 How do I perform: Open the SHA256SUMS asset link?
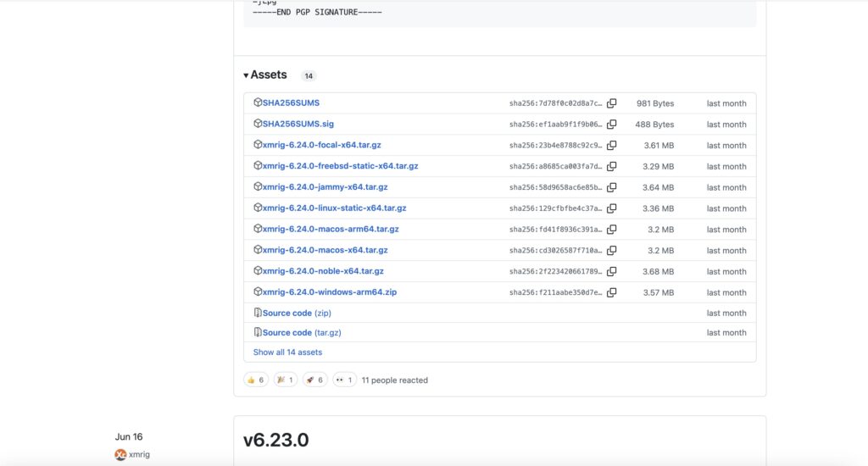click(291, 103)
